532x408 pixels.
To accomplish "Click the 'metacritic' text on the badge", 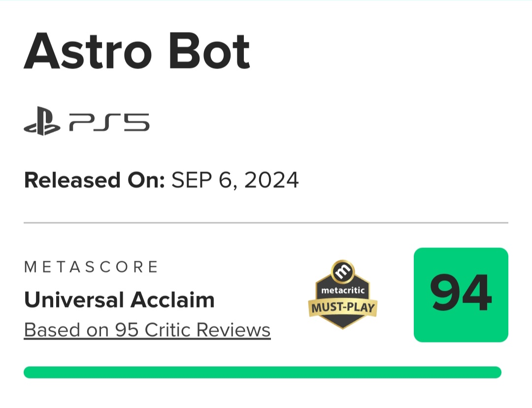I will (x=343, y=291).
